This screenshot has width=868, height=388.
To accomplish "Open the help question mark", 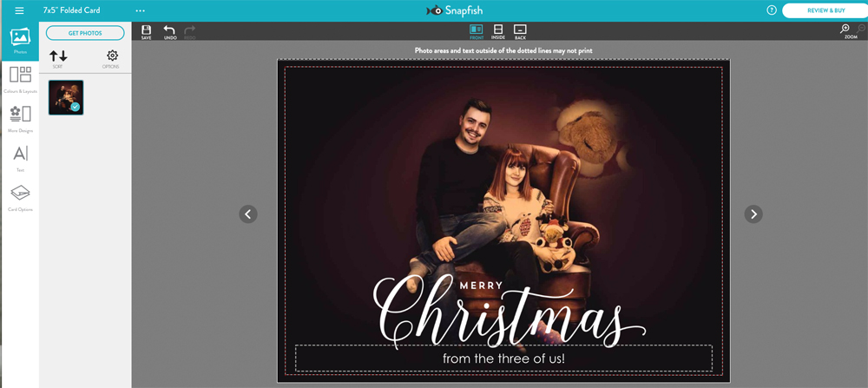I will click(772, 10).
